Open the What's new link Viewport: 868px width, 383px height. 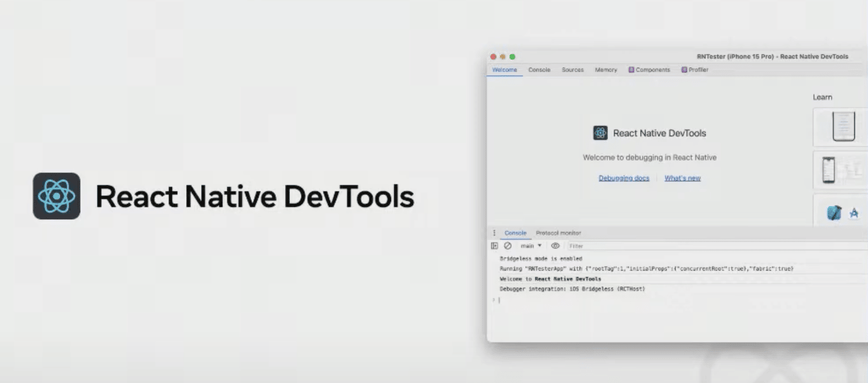coord(683,178)
